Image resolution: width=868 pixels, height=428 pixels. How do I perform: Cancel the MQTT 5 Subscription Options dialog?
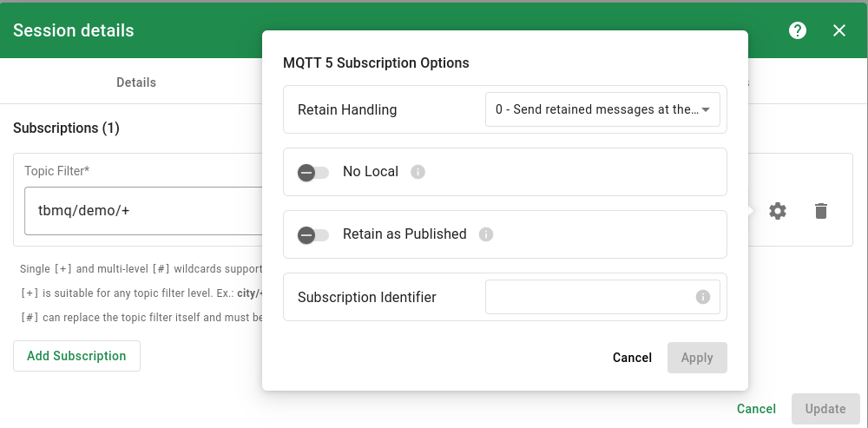(x=632, y=358)
